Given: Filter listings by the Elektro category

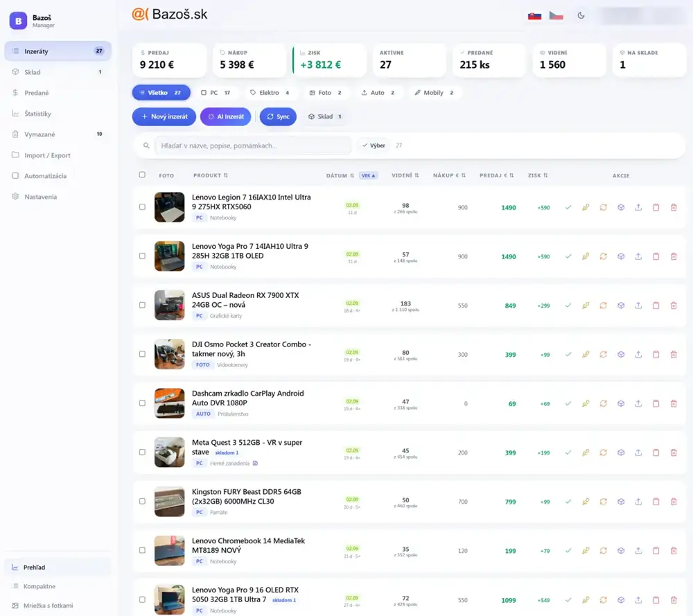Looking at the screenshot, I should 270,93.
